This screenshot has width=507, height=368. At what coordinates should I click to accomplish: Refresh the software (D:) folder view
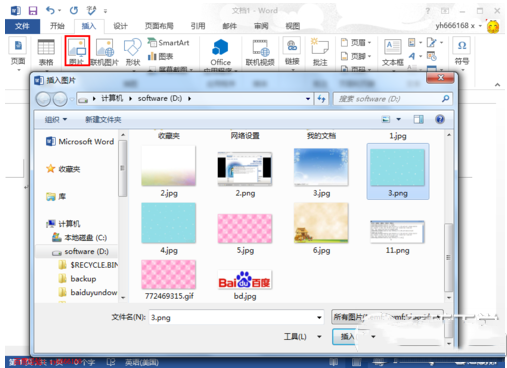pos(321,99)
